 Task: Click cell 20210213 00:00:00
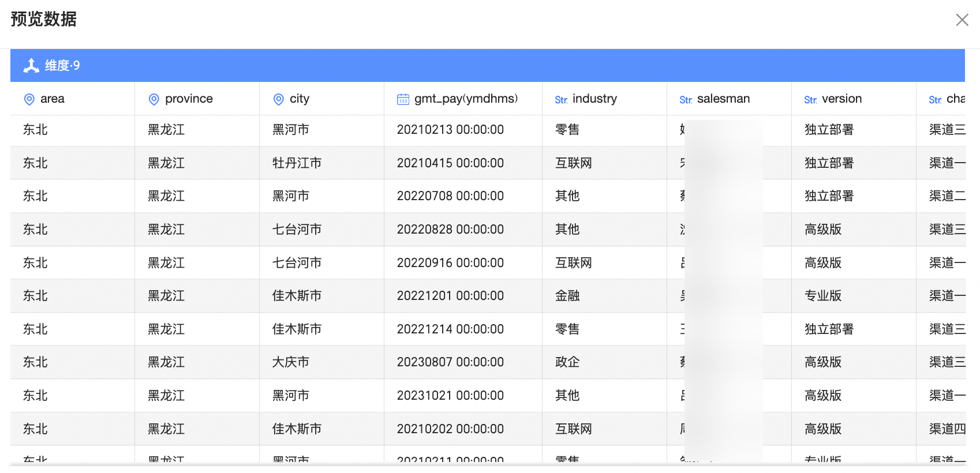pyautogui.click(x=450, y=130)
